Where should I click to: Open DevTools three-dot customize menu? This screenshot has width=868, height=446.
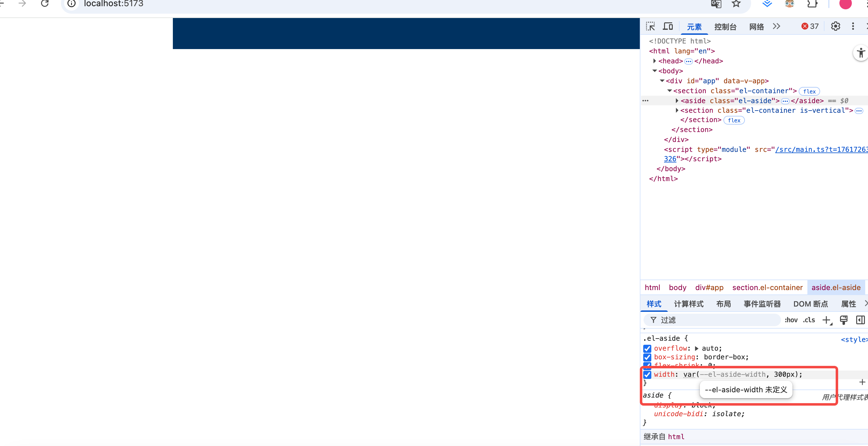[853, 26]
